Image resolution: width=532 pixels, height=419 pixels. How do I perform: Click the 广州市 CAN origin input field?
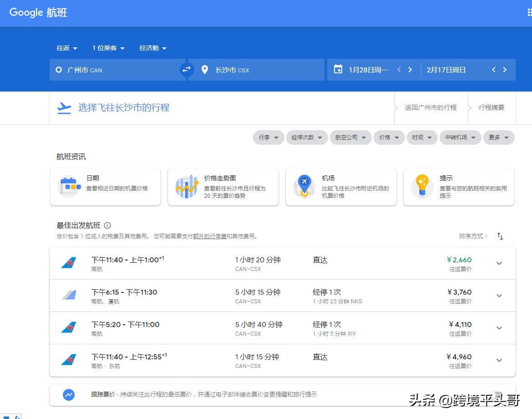pos(114,69)
